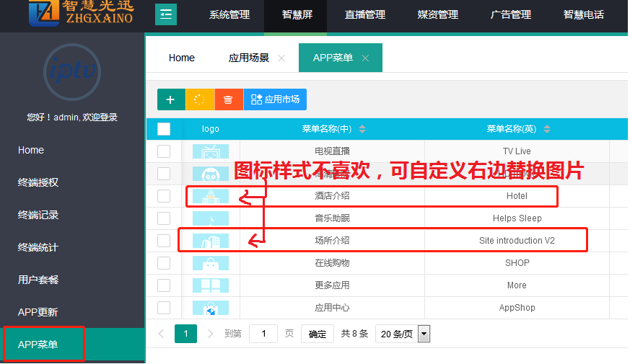This screenshot has height=364, width=630.
Task: Click the red trash delete button
Action: [228, 99]
